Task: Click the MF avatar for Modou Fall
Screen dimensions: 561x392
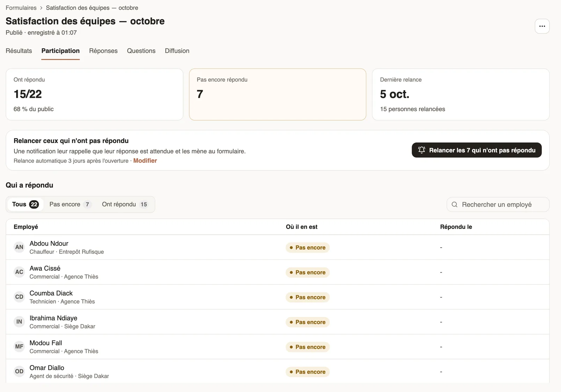Action: (19, 347)
